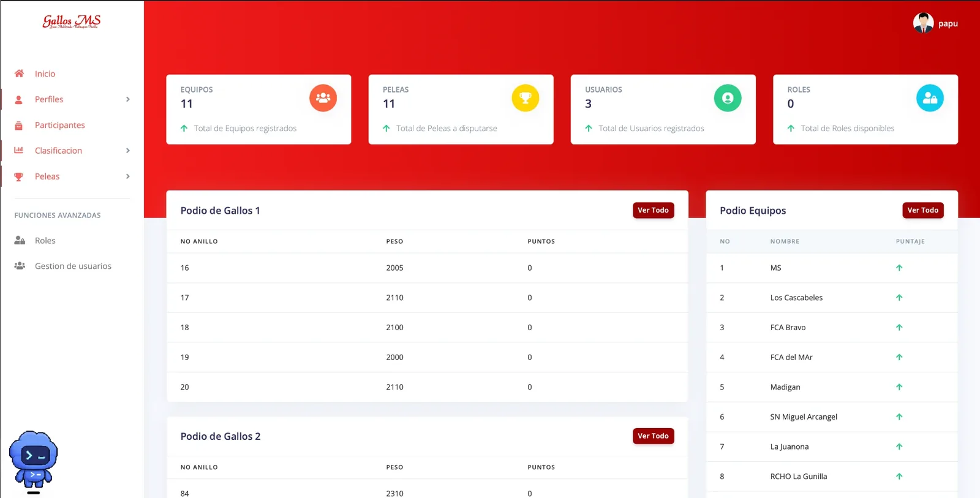This screenshot has width=980, height=498.
Task: Expand the Perfiles submenu chevron
Action: tap(127, 99)
